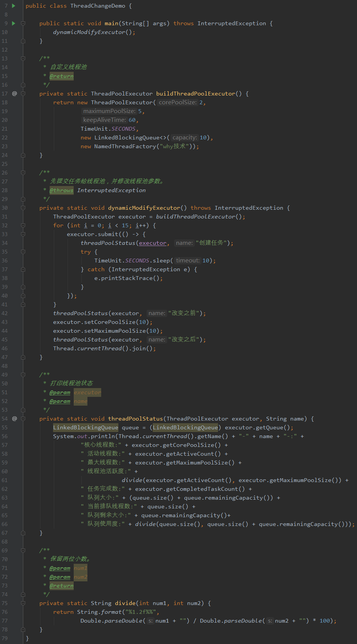The width and height of the screenshot is (357, 644).
Task: Click the "创建任务" string literal
Action: point(212,243)
